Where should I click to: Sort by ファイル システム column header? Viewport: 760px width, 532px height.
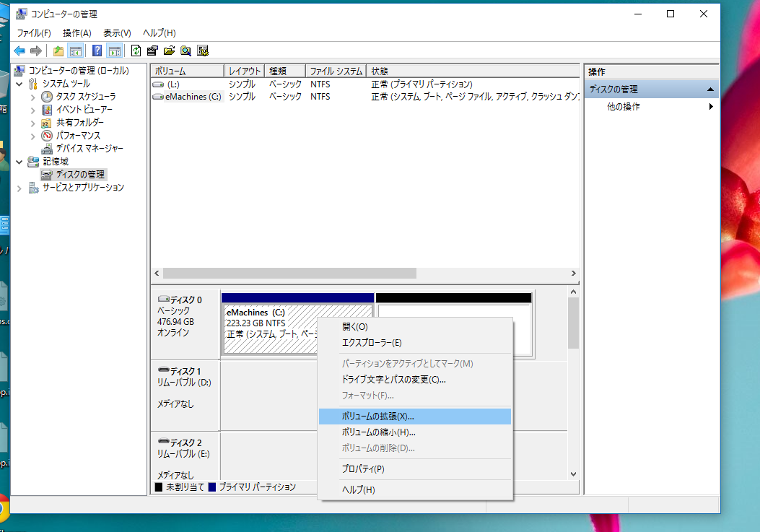(336, 71)
